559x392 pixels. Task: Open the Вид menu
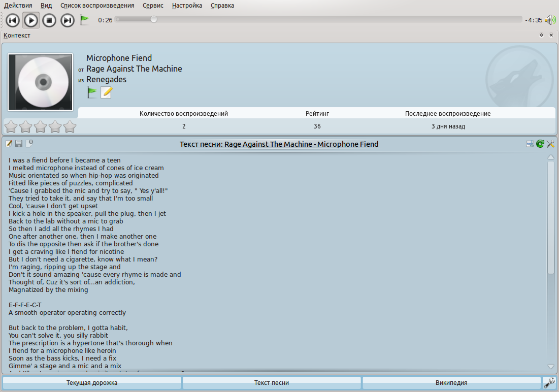[x=46, y=6]
